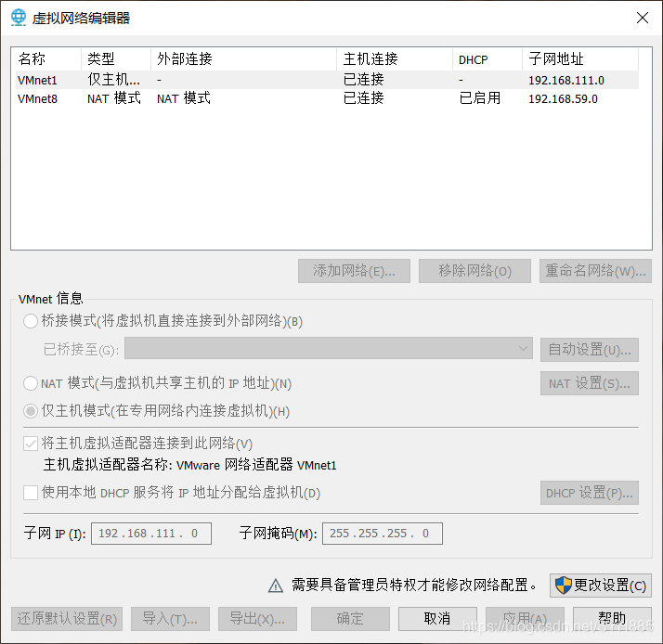Click 仅主机... type cell of VMnet1
663x644 pixels.
click(113, 80)
